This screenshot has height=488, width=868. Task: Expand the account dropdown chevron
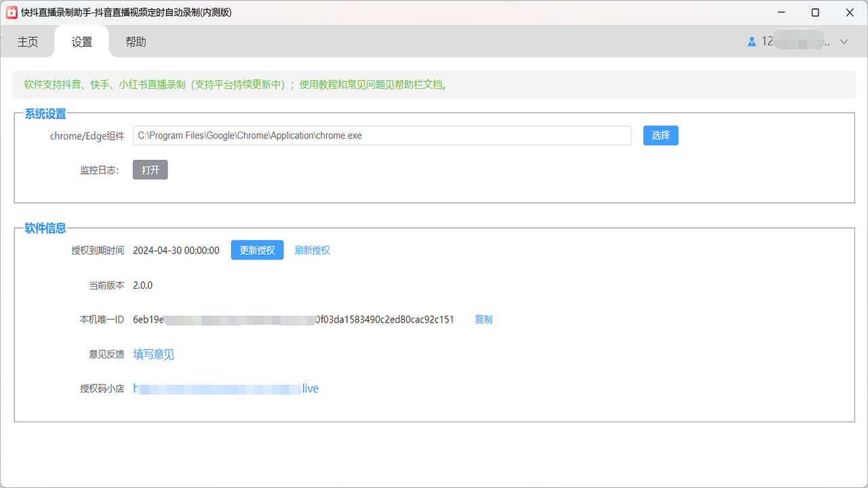(x=844, y=42)
